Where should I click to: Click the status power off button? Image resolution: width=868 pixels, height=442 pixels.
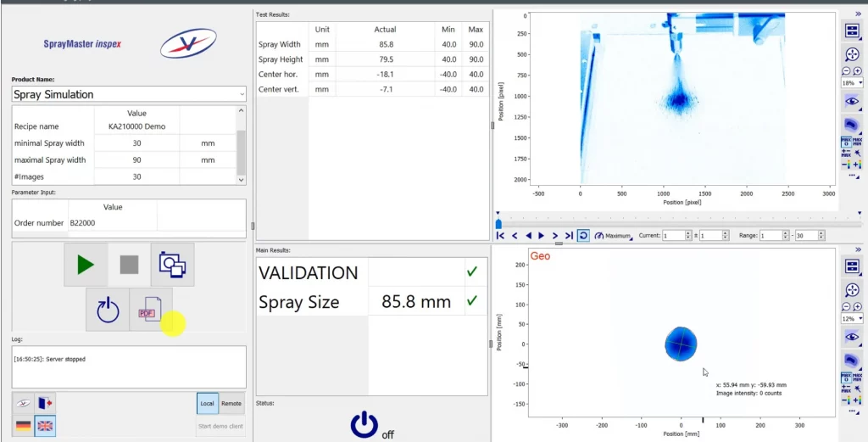(364, 423)
